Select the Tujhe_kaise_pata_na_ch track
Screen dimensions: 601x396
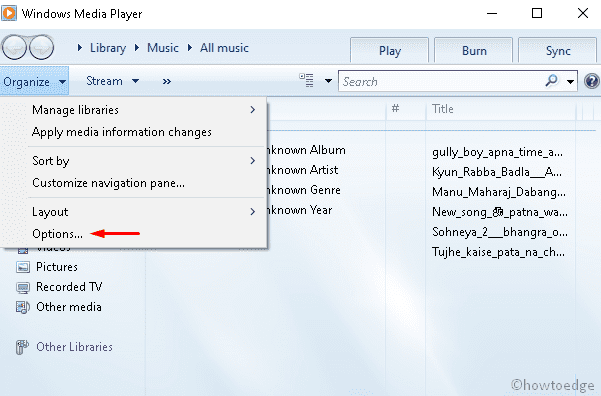click(498, 252)
